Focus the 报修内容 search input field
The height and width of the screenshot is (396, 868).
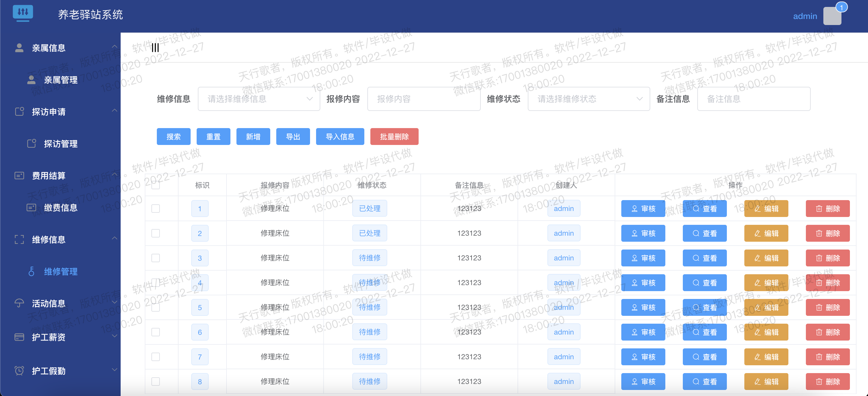[x=423, y=99]
